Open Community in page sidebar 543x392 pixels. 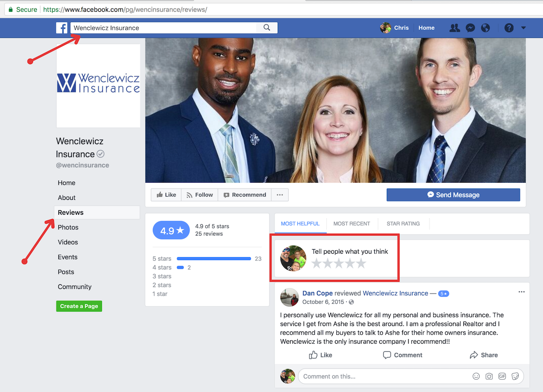click(x=75, y=287)
